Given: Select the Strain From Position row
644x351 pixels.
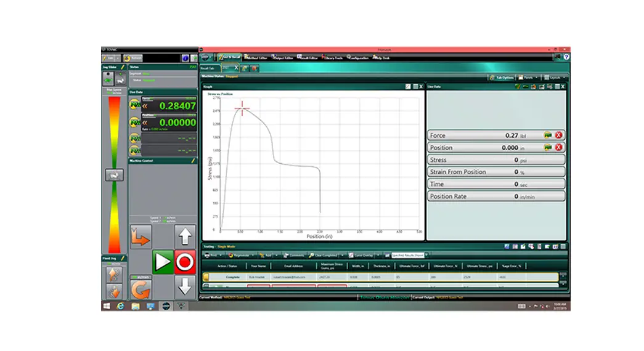Looking at the screenshot, I should click(496, 172).
